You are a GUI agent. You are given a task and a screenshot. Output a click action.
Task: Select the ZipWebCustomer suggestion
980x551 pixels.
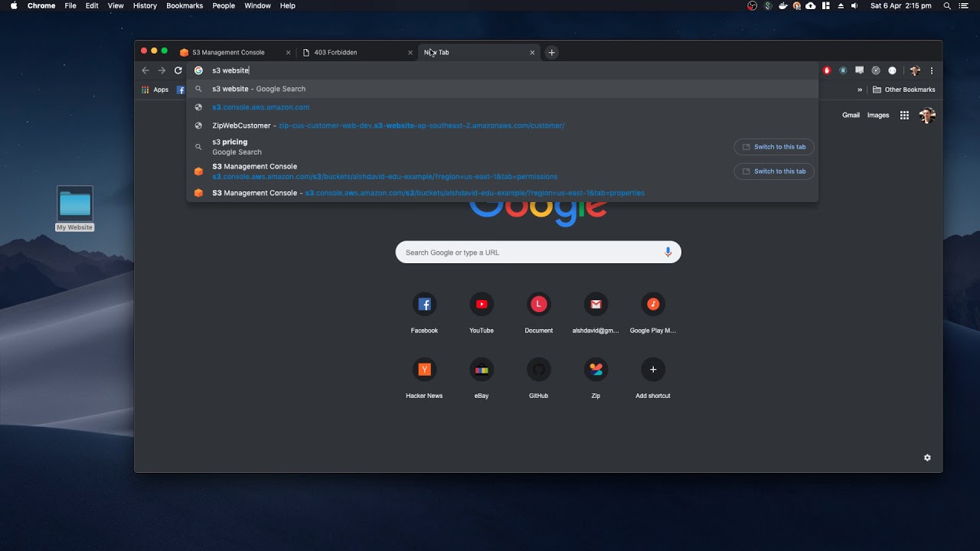[502, 126]
